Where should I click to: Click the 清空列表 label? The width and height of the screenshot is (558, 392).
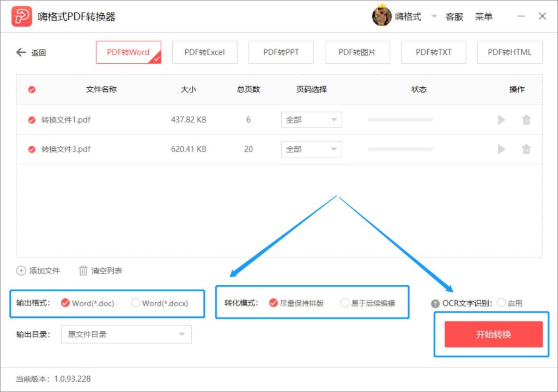pos(106,271)
